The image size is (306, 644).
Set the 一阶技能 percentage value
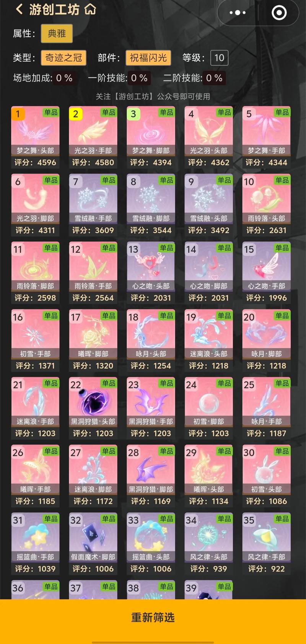[x=139, y=78]
